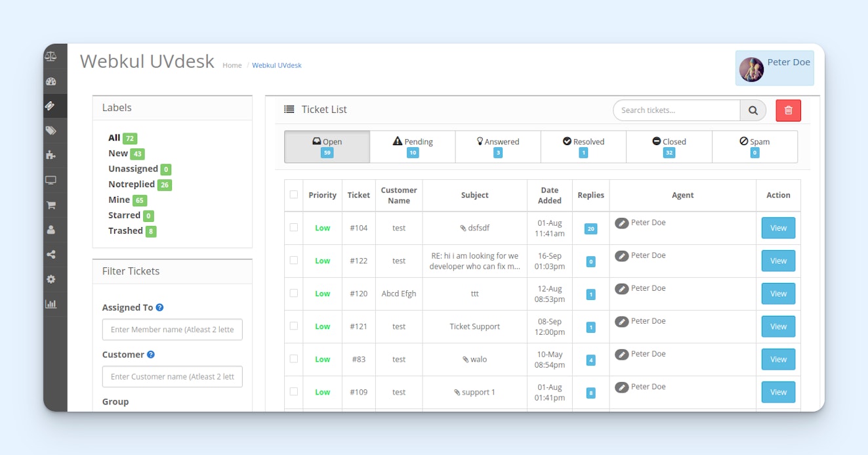View ticket #121
Viewport: 868px width, 455px height.
point(778,326)
